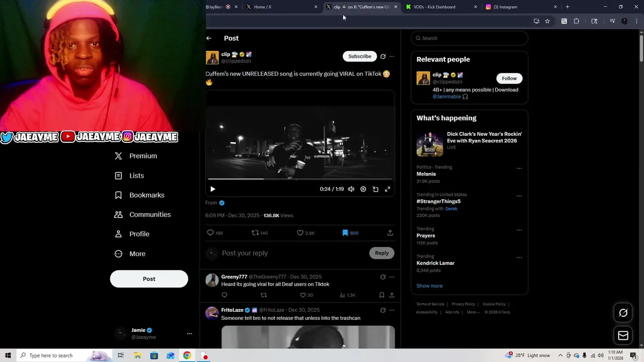Expand the More menu in sidebar
Screen dimensions: 644x362
[x=130, y=254]
